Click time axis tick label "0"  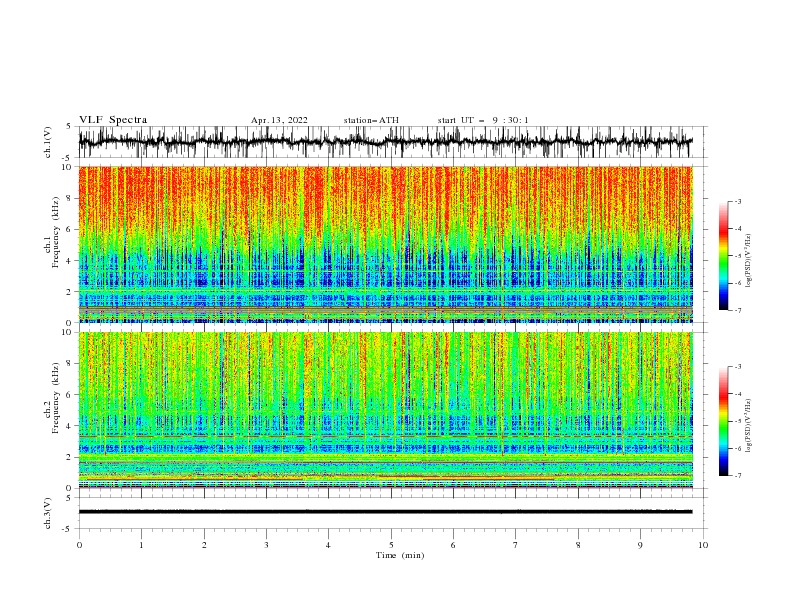[79, 545]
